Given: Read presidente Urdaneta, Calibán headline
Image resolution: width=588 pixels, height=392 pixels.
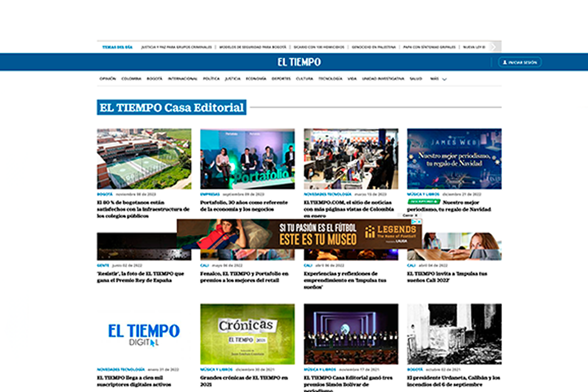Looking at the screenshot, I should (453, 381).
